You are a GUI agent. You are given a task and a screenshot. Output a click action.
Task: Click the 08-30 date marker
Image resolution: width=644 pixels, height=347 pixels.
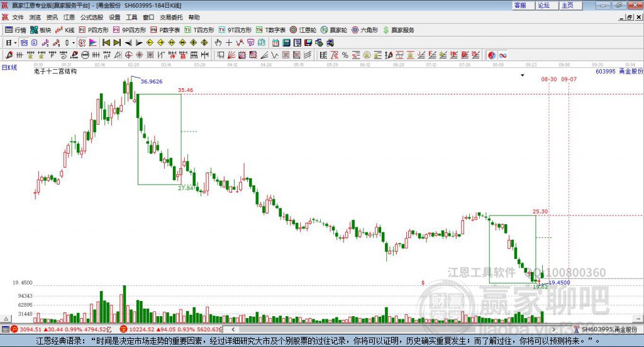pyautogui.click(x=548, y=79)
